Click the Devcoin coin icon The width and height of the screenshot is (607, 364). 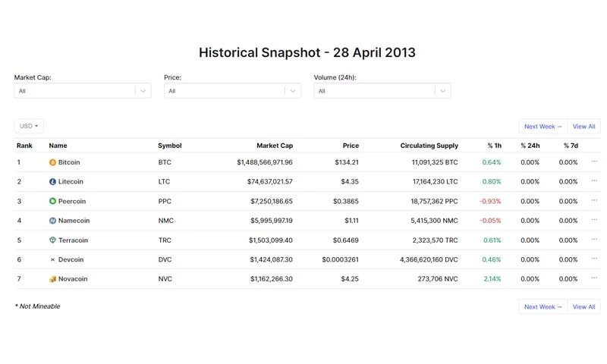[x=52, y=259]
